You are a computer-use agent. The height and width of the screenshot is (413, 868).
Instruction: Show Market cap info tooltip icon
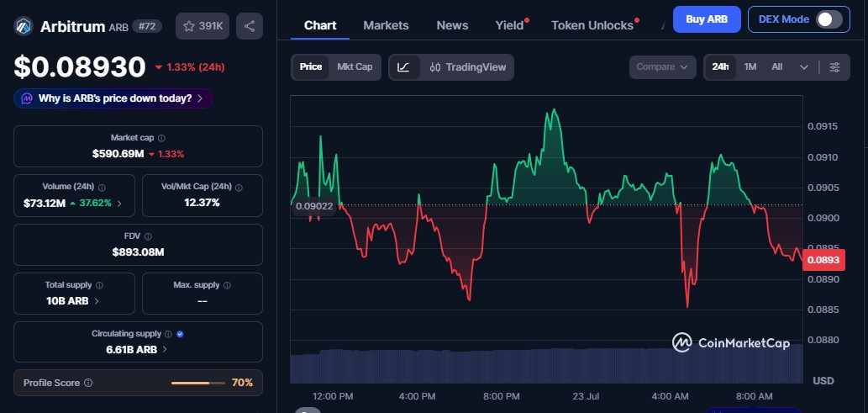tap(161, 138)
